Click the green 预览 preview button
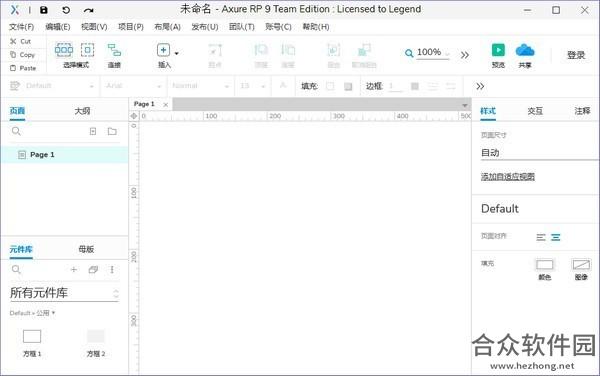This screenshot has width=600, height=376. click(498, 50)
